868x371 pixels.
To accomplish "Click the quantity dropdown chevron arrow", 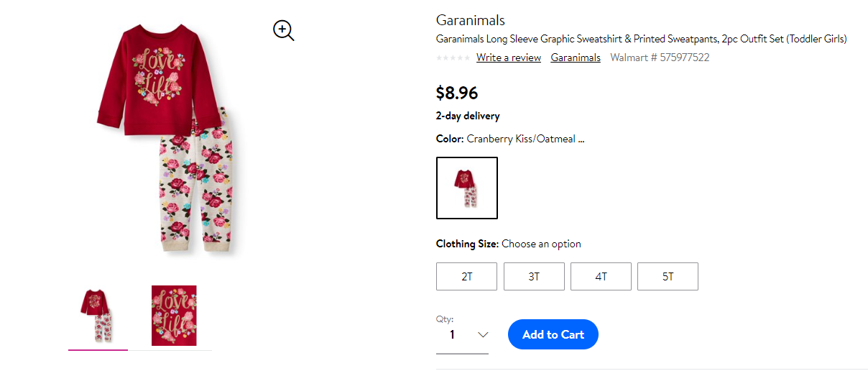I will click(483, 334).
